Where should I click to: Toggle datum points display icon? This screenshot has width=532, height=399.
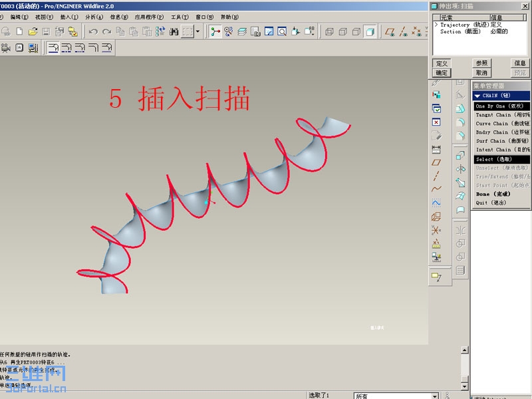point(416,31)
